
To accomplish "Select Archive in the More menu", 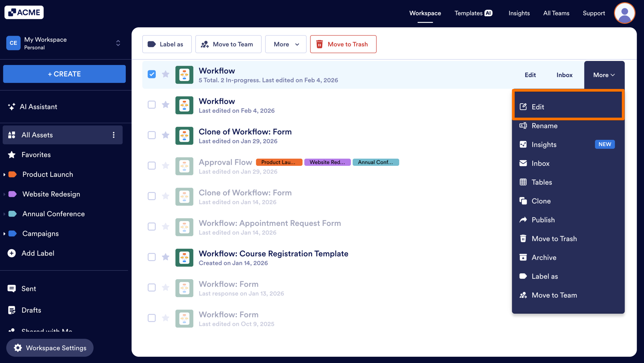I will coord(544,257).
